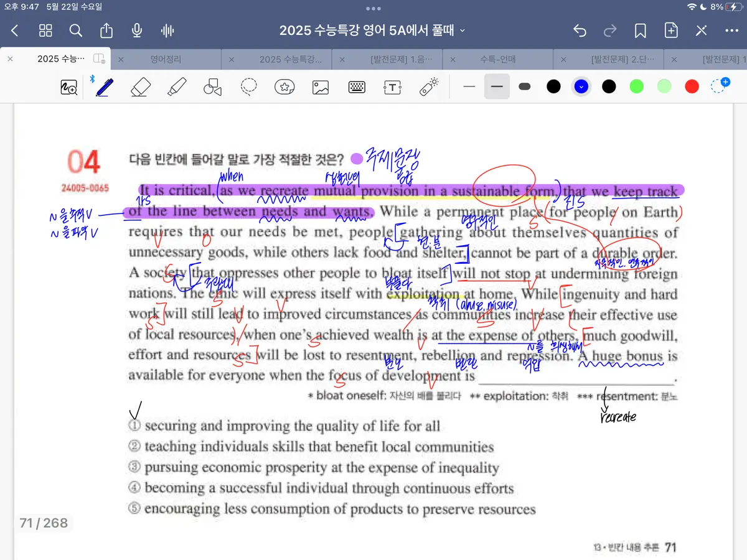Open the iPad multitasking three-dots menu

click(x=374, y=9)
